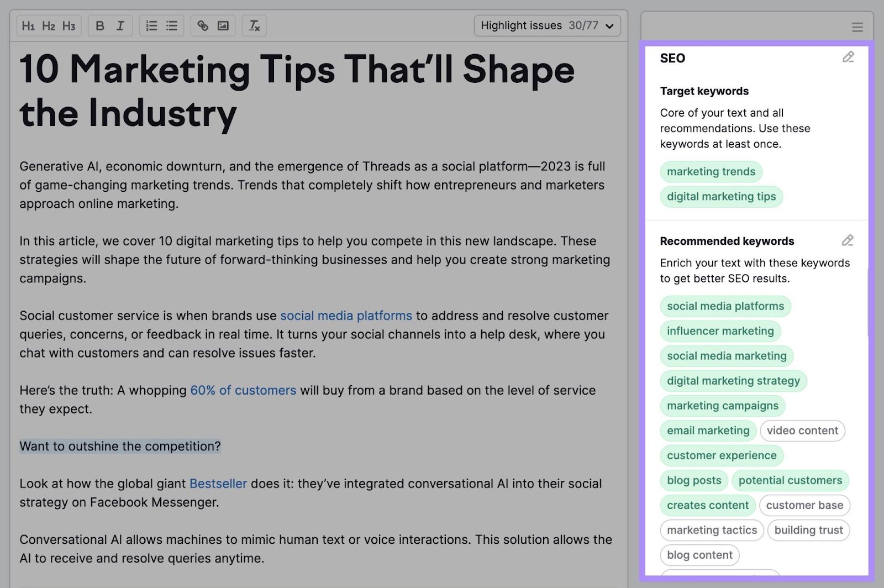The height and width of the screenshot is (588, 884).
Task: Apply Heading 1 formatting
Action: click(29, 25)
